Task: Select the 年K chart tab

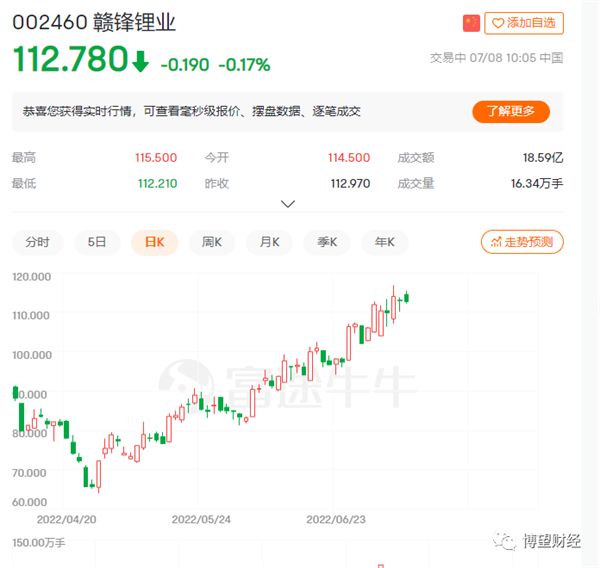Action: pyautogui.click(x=385, y=242)
